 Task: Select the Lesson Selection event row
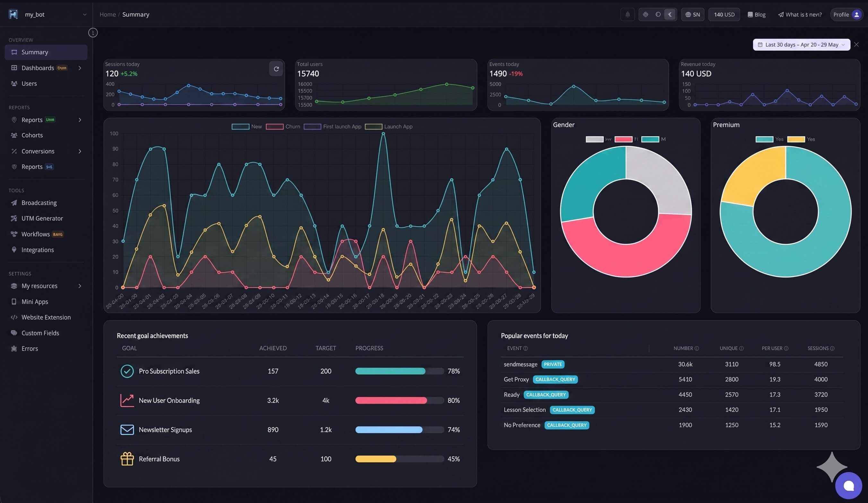[x=672, y=410]
